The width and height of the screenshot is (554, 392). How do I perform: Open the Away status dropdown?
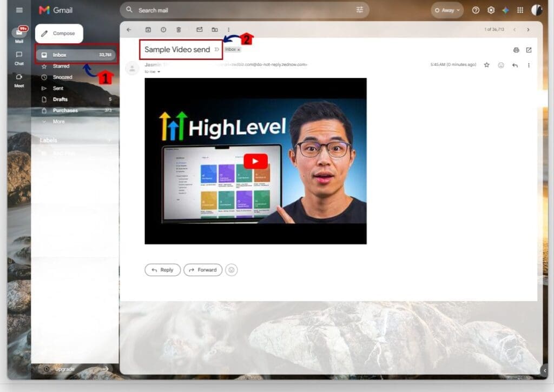click(447, 10)
